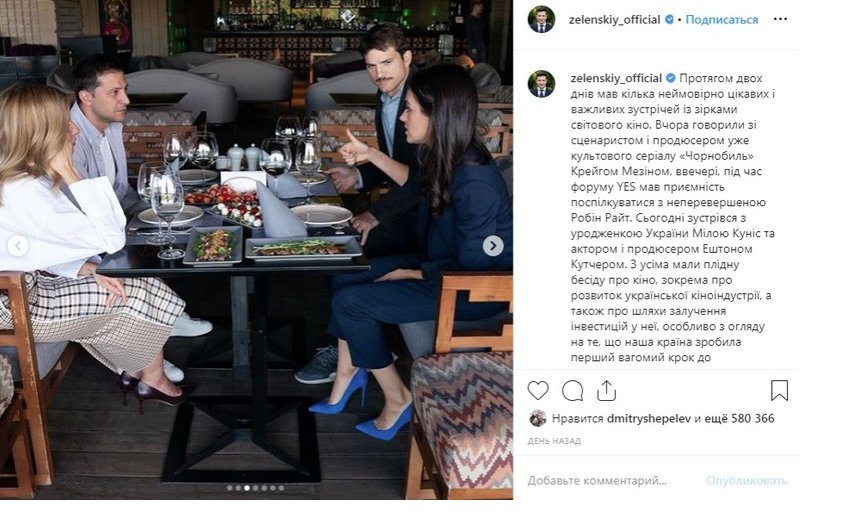Go to previous photo with left arrow

click(18, 246)
